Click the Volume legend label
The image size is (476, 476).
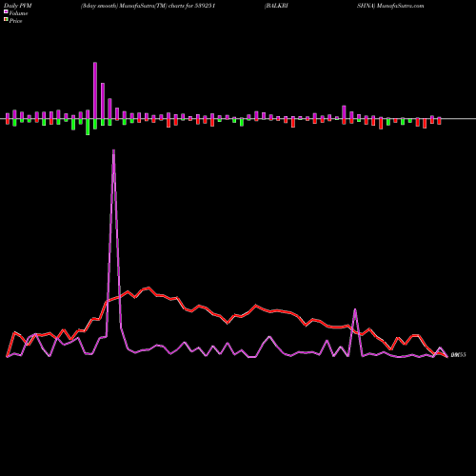(18, 13)
